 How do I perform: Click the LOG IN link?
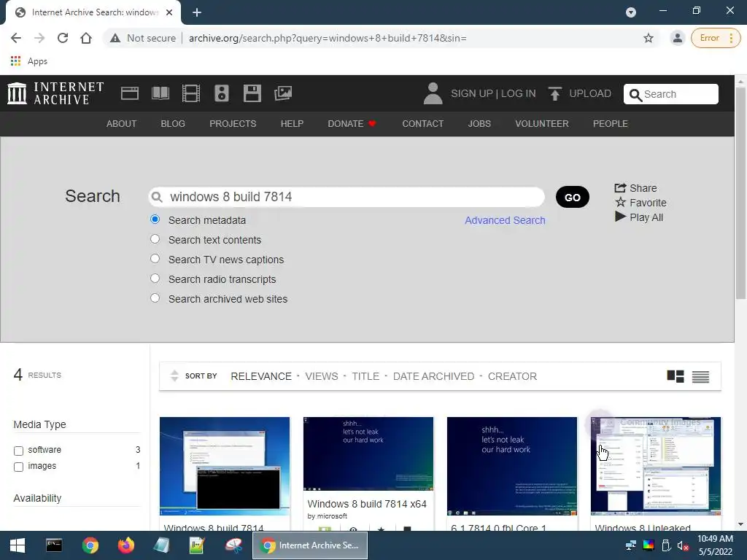point(519,93)
